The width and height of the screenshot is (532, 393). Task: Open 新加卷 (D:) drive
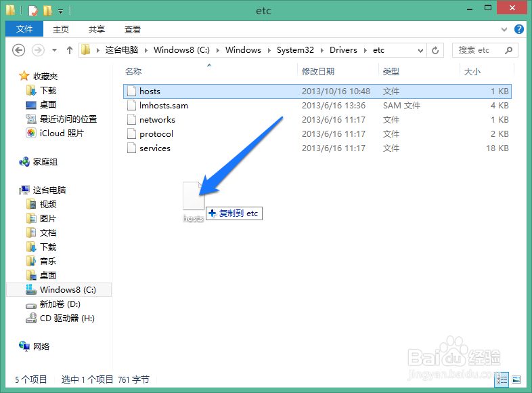click(x=60, y=304)
